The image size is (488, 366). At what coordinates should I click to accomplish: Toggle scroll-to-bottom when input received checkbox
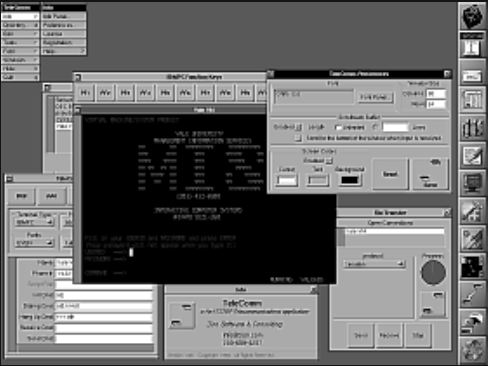[x=299, y=138]
